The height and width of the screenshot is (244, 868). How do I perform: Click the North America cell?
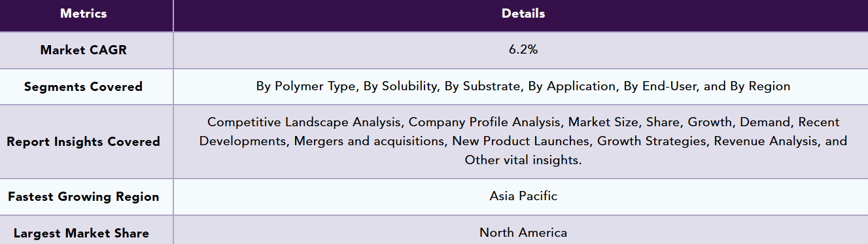point(523,232)
